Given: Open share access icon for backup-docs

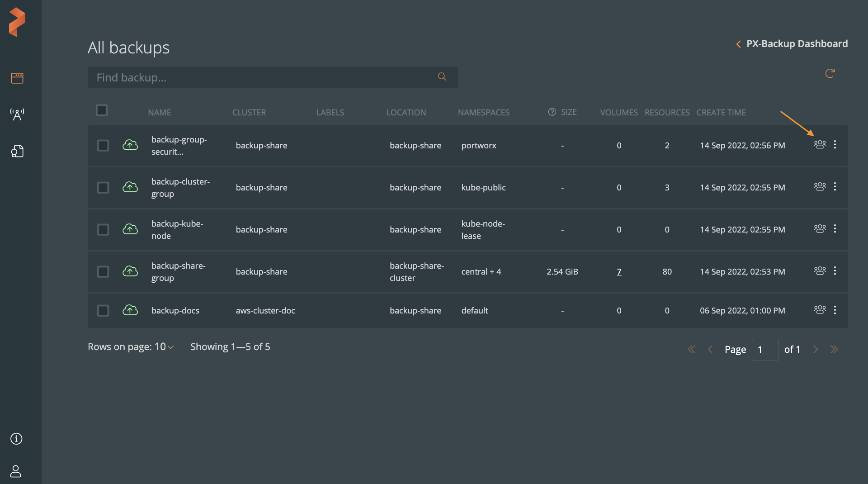Looking at the screenshot, I should [820, 310].
